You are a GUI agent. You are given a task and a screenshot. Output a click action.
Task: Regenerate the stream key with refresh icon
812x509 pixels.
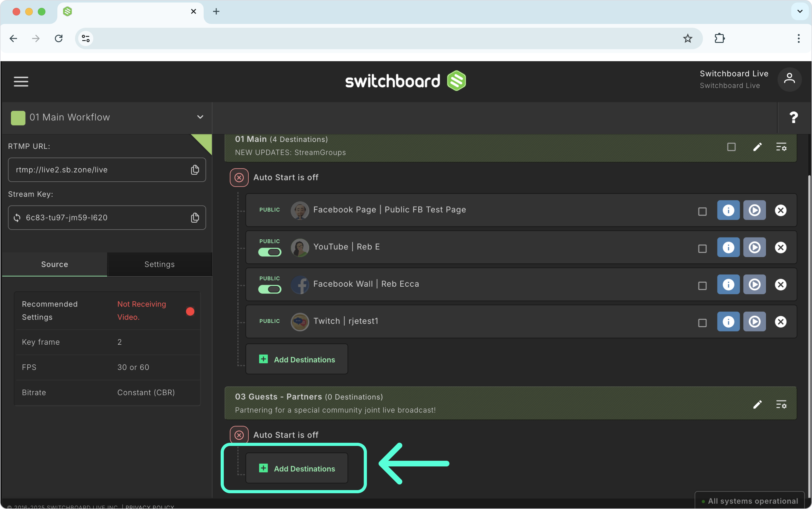(x=17, y=218)
